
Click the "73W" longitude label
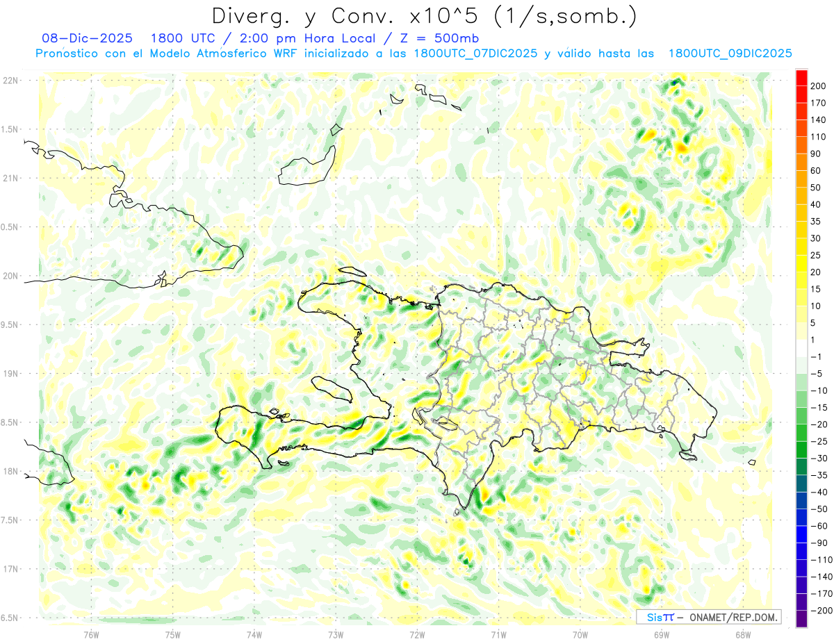click(x=336, y=634)
